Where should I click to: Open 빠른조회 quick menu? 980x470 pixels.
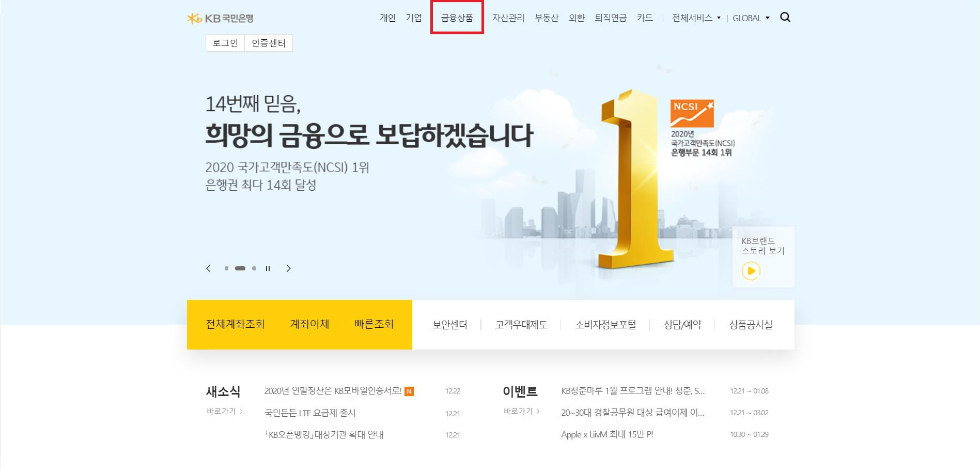[x=374, y=324]
